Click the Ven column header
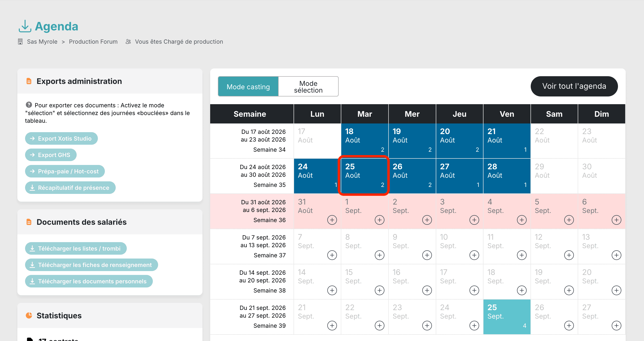644x341 pixels. pyautogui.click(x=507, y=114)
